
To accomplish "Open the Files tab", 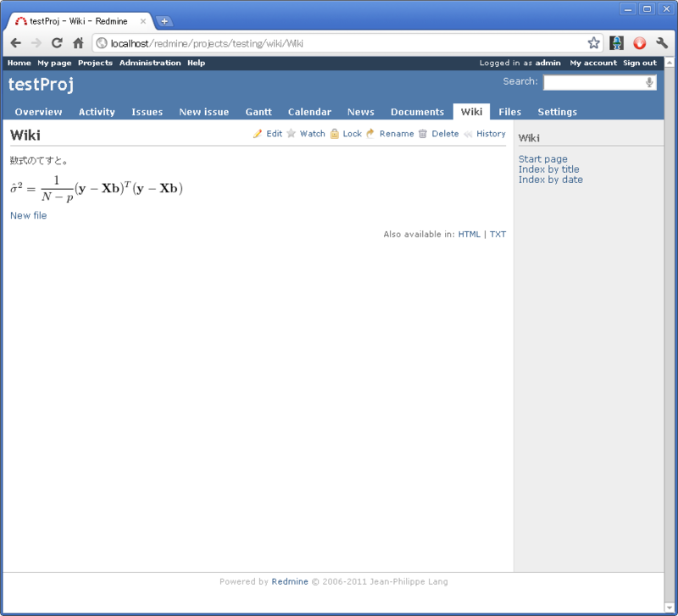I will (x=510, y=112).
